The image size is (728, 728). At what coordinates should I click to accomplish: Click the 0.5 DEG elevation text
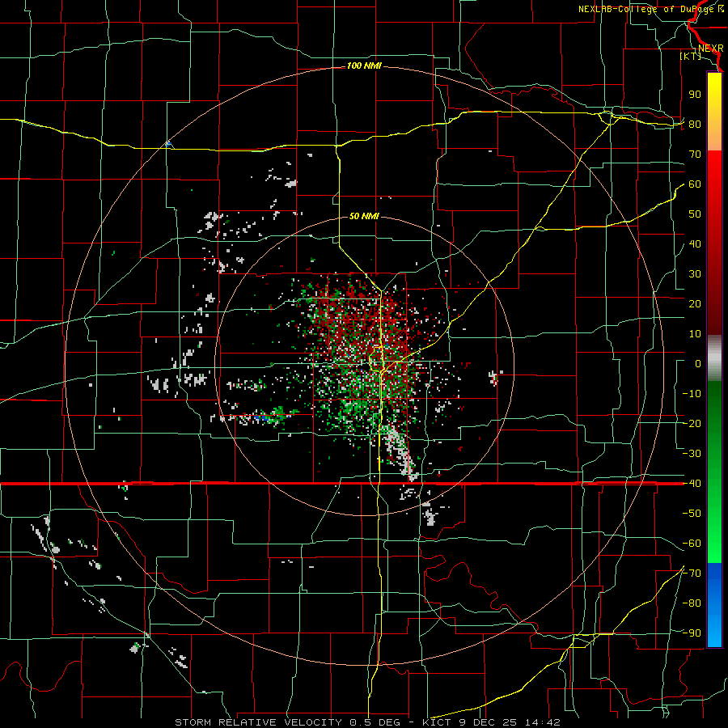pos(379,722)
